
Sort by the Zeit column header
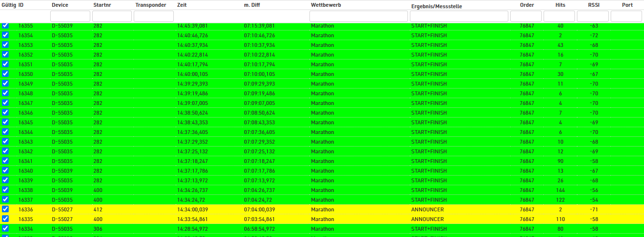[x=182, y=5]
